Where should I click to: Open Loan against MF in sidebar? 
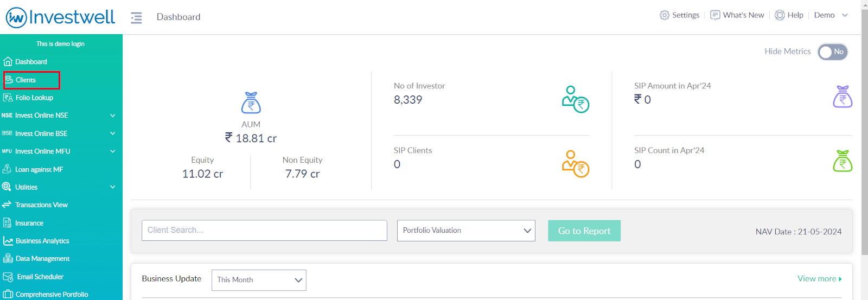click(39, 169)
